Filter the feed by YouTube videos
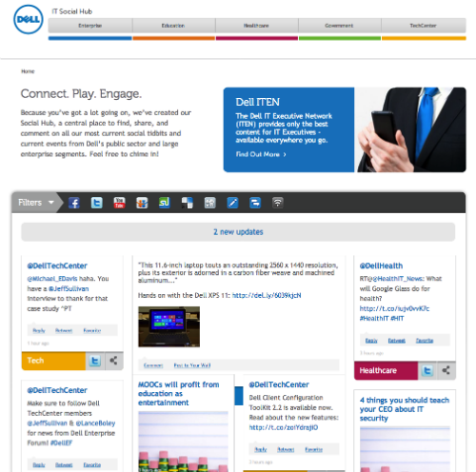Viewport: 476px width, 472px height. 119,203
